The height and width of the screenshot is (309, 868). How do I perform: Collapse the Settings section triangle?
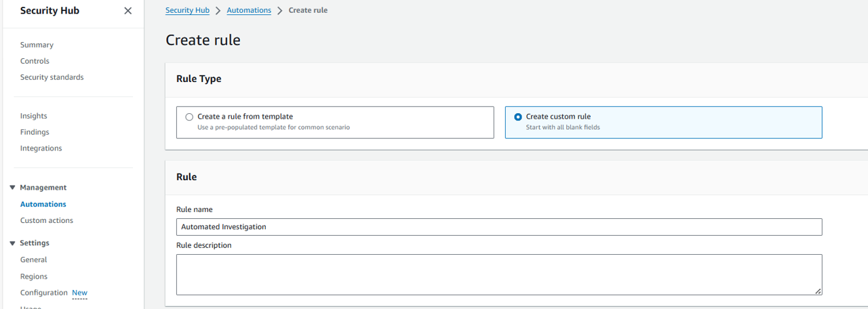12,243
